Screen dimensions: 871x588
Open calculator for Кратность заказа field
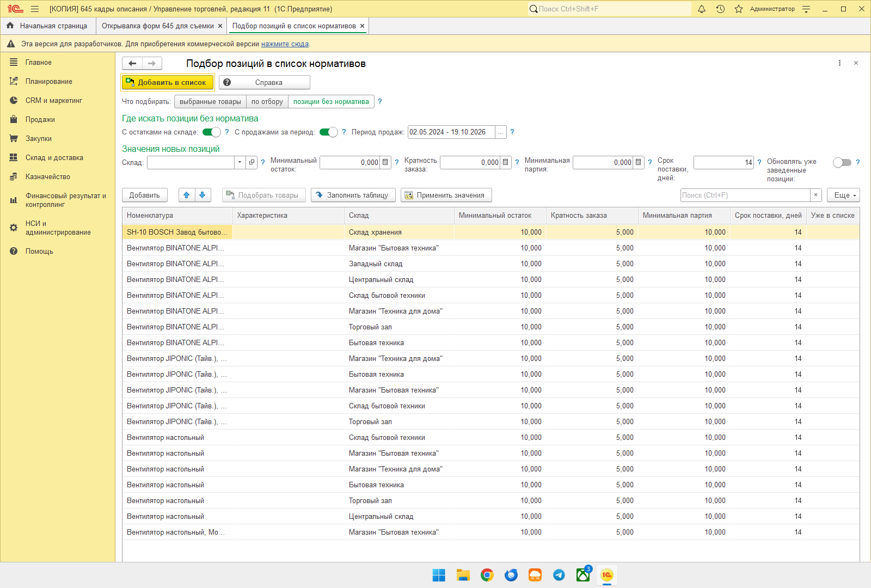(506, 162)
